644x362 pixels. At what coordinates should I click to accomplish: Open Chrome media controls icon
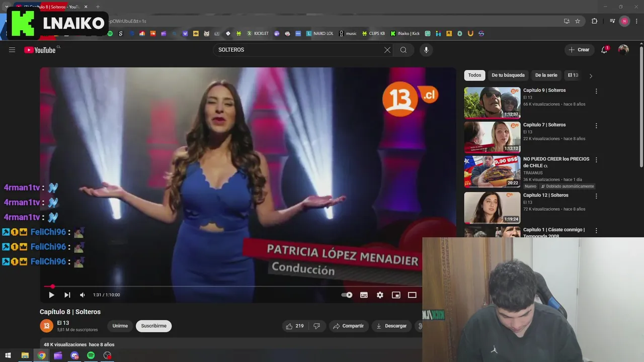coord(612,21)
